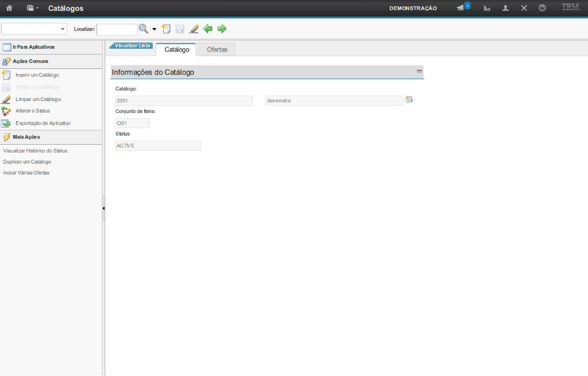Viewport: 588px width, 376px height.
Task: Click the home icon in header
Action: click(9, 8)
